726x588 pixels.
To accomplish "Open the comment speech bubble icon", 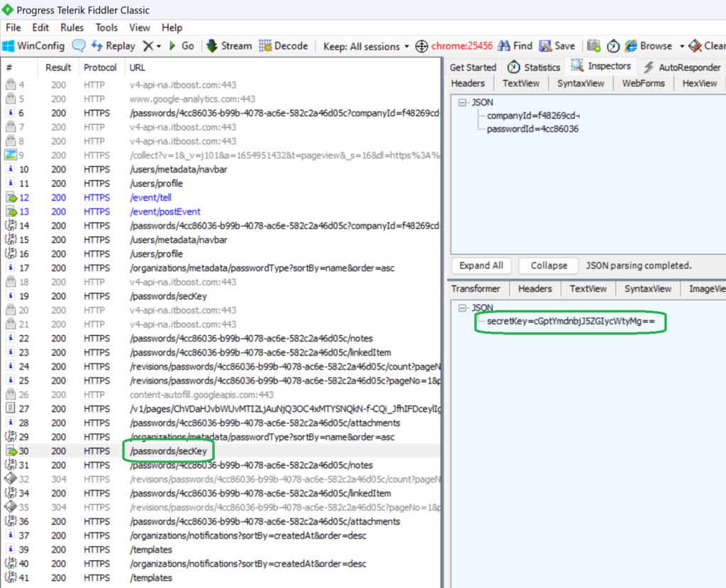I will click(79, 46).
